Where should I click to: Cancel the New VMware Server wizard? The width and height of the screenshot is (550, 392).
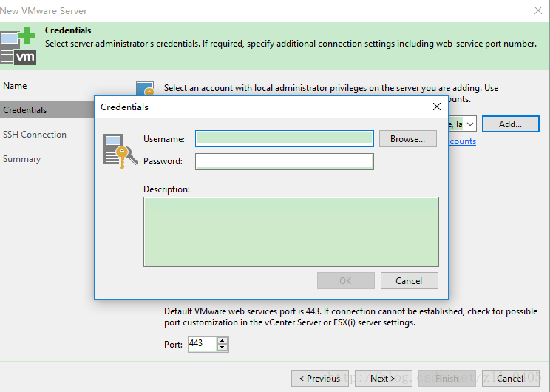510,378
